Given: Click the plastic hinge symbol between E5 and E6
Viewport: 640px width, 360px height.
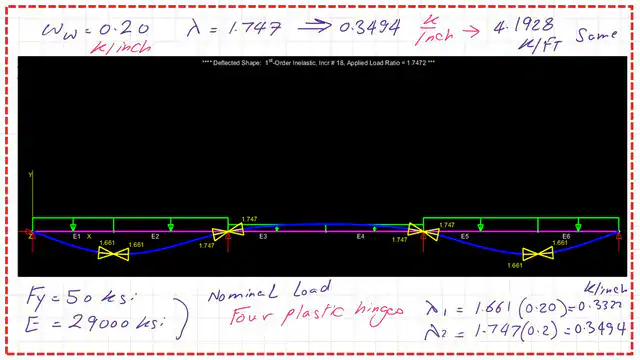Looking at the screenshot, I should (538, 254).
